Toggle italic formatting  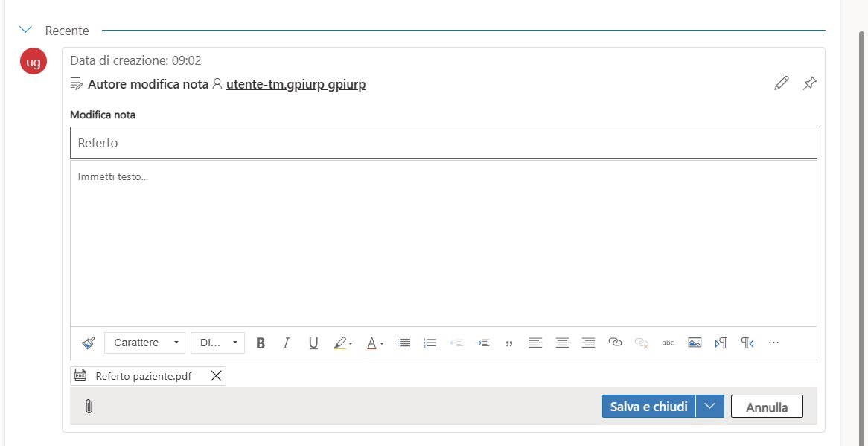click(x=287, y=343)
